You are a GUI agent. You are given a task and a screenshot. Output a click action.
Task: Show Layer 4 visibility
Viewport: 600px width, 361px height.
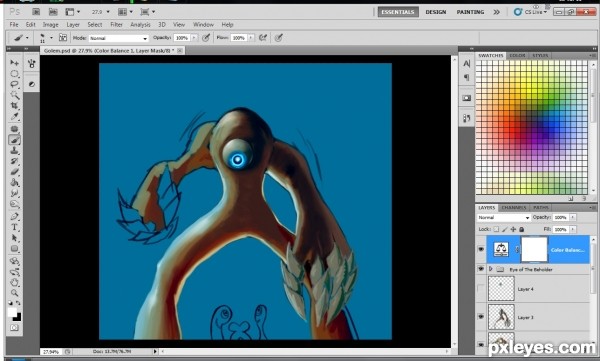(x=481, y=289)
